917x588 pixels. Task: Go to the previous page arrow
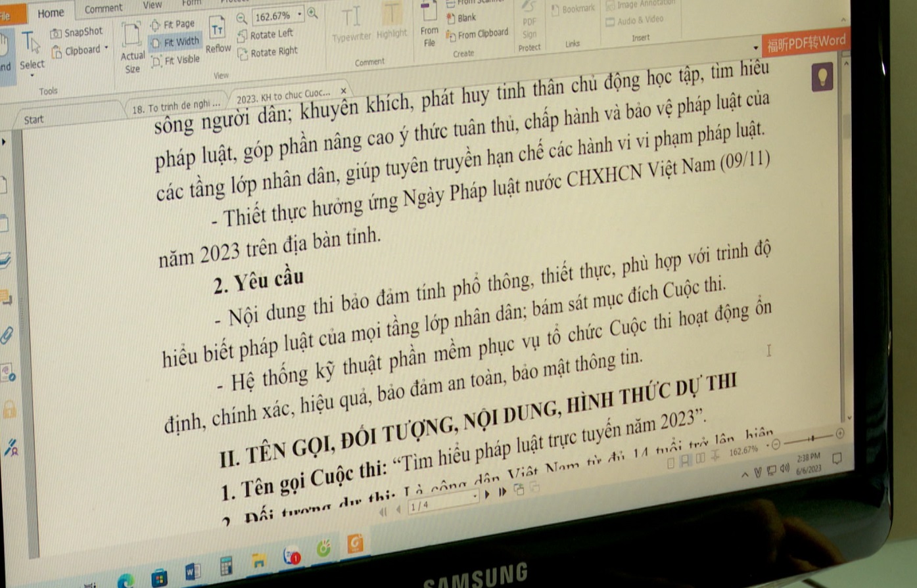pos(398,510)
